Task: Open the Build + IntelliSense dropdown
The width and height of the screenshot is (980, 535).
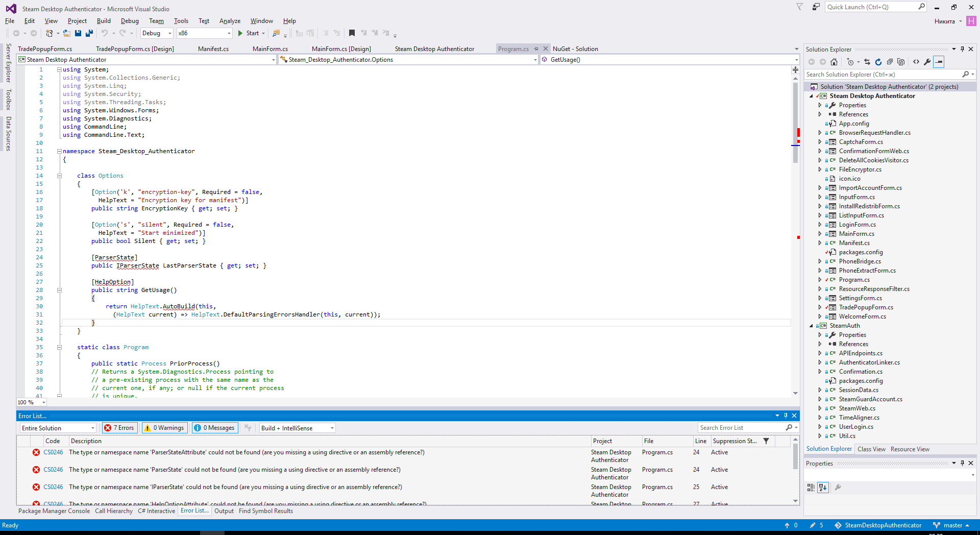Action: tap(296, 428)
